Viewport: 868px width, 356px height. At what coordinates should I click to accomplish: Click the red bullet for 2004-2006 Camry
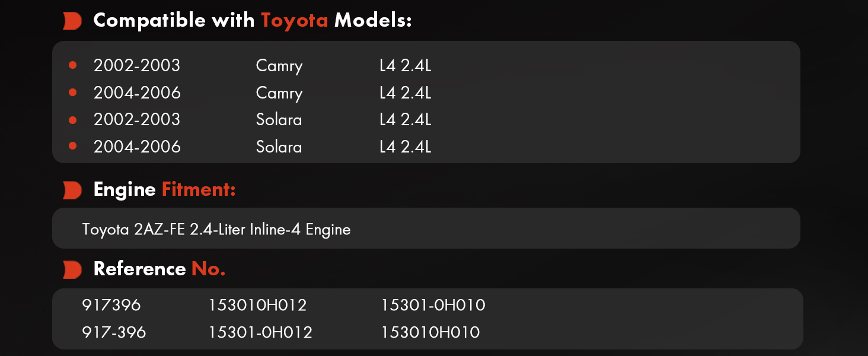click(x=73, y=93)
